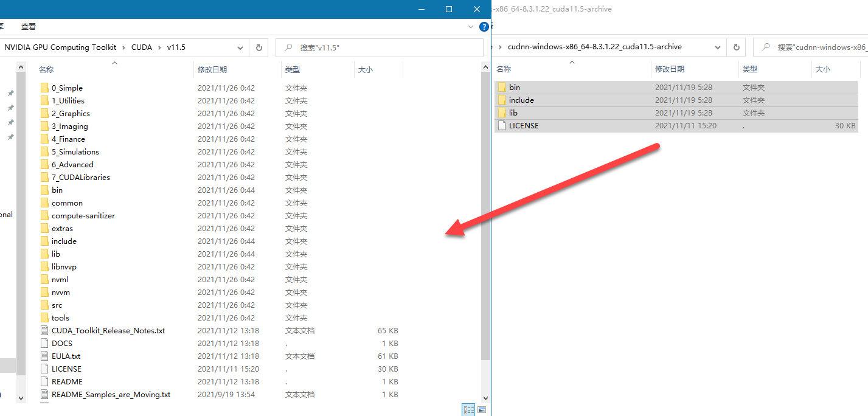868x416 pixels.
Task: Select the 0_Simple folder icon
Action: coord(44,88)
